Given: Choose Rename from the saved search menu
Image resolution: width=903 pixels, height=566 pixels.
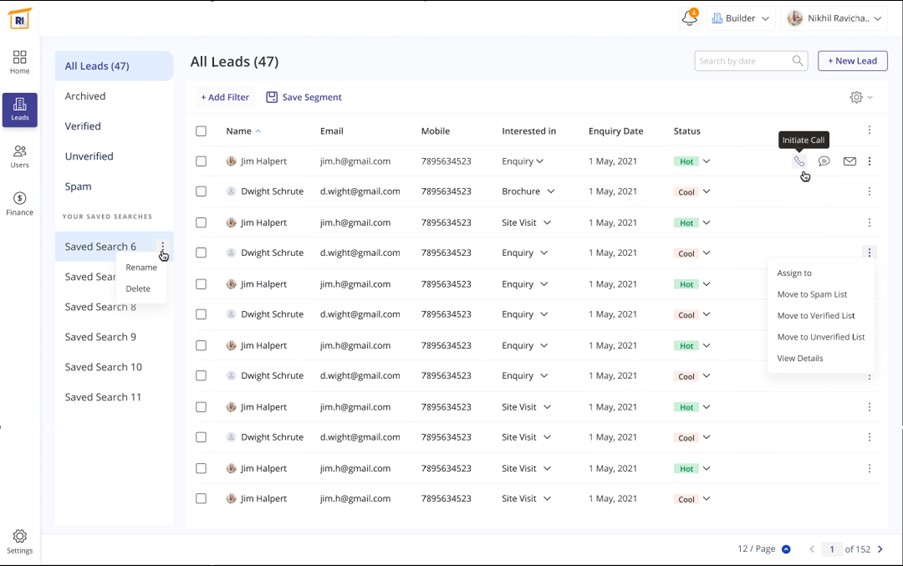Looking at the screenshot, I should pyautogui.click(x=141, y=267).
